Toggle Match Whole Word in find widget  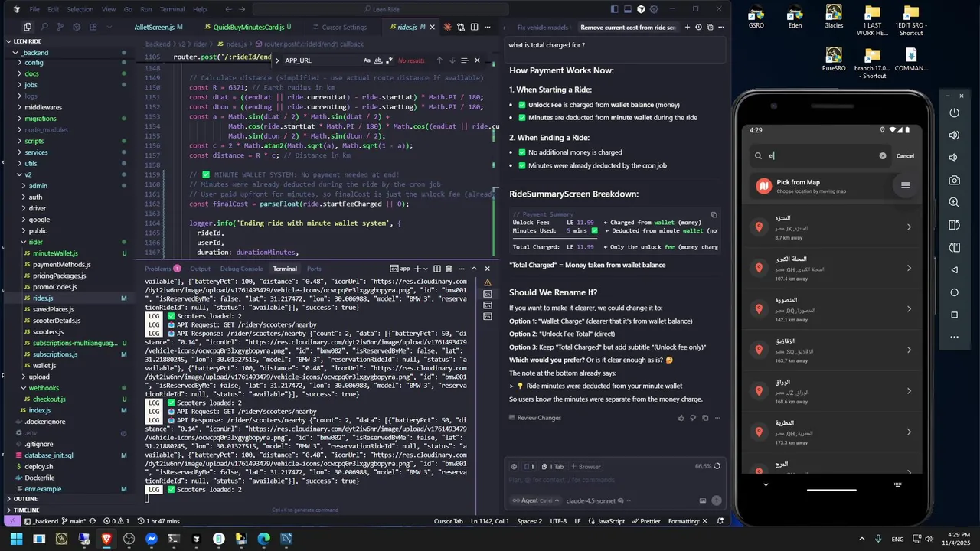(x=378, y=60)
